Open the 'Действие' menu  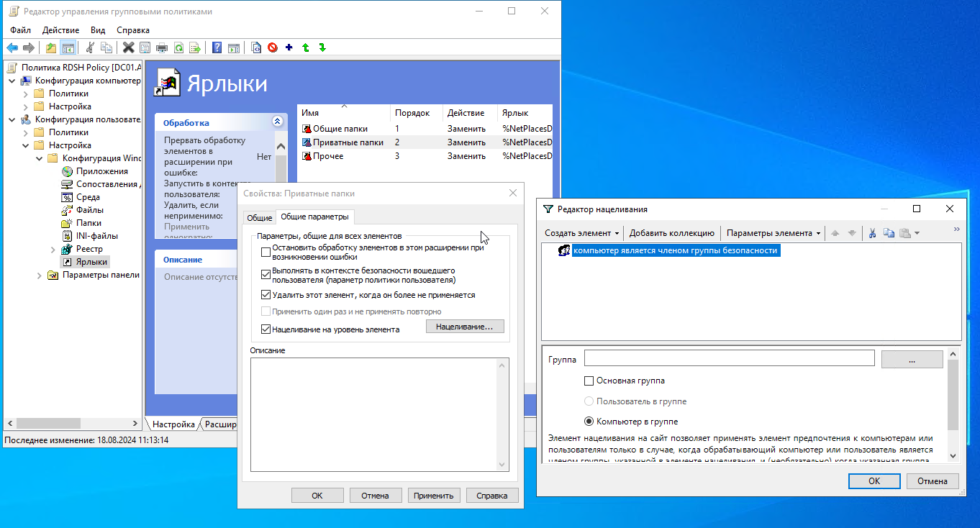pyautogui.click(x=60, y=30)
